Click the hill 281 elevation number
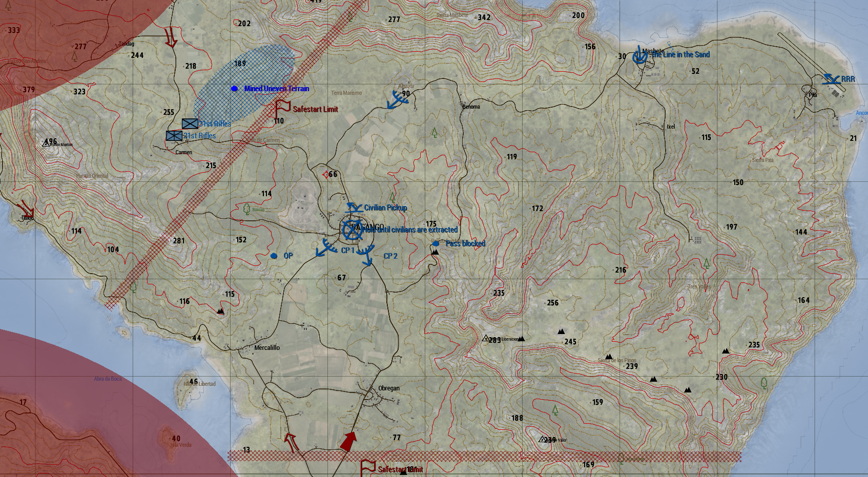Image resolution: width=868 pixels, height=477 pixels. pyautogui.click(x=179, y=241)
